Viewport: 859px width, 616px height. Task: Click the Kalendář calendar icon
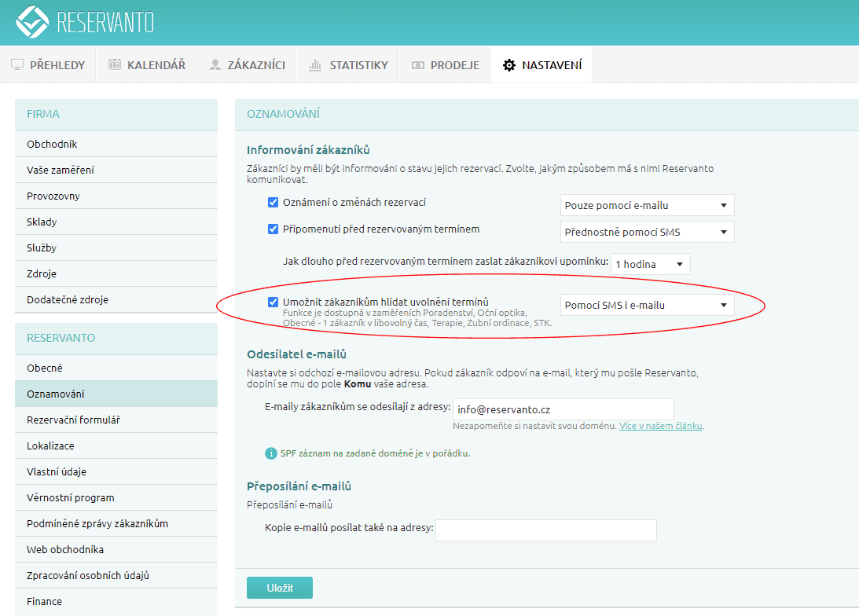(115, 65)
